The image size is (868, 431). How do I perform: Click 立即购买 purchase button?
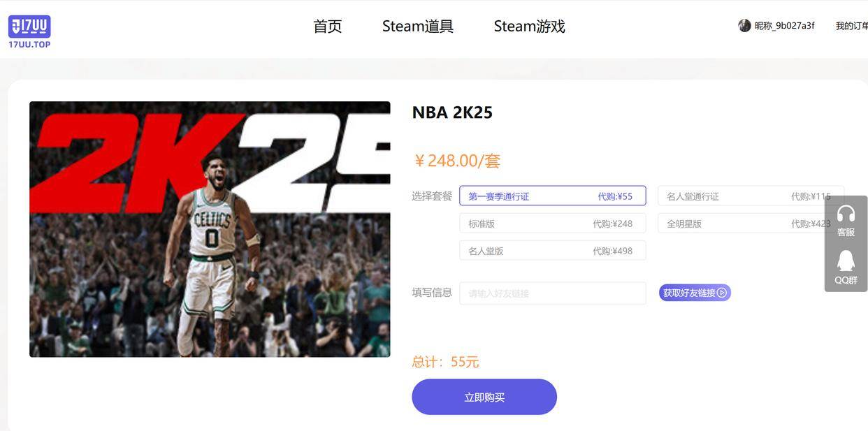[484, 397]
